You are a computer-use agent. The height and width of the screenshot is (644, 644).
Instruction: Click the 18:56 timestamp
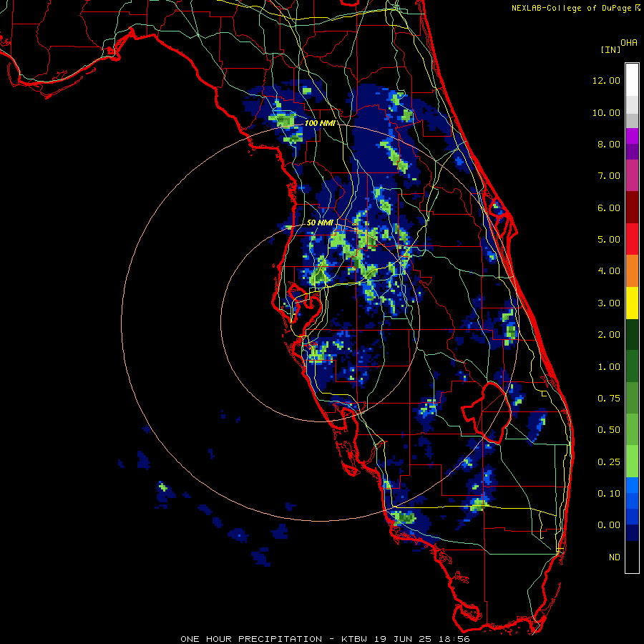[454, 639]
